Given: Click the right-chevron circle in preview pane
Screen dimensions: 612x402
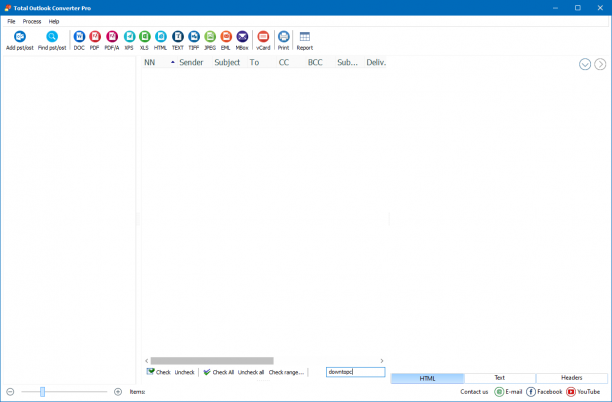Looking at the screenshot, I should [x=600, y=64].
